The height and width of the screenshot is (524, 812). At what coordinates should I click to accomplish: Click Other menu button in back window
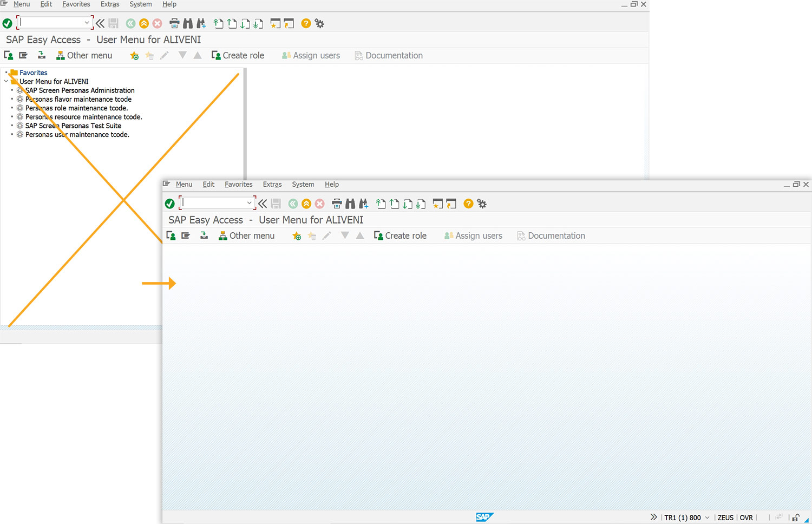coord(84,55)
